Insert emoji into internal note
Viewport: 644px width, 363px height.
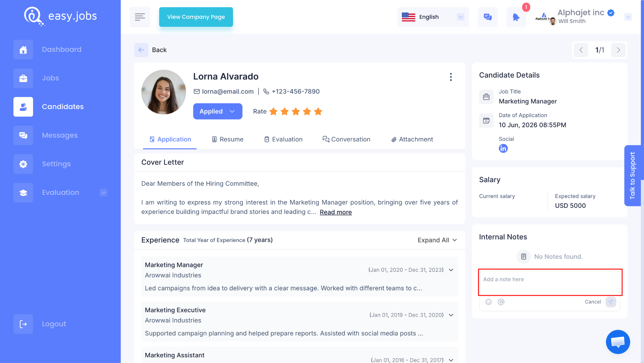[x=488, y=302]
